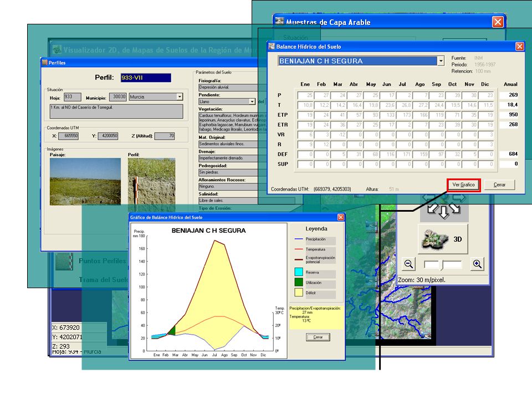Click the Utilización green legend swatch
This screenshot has width=532, height=399.
299,282
